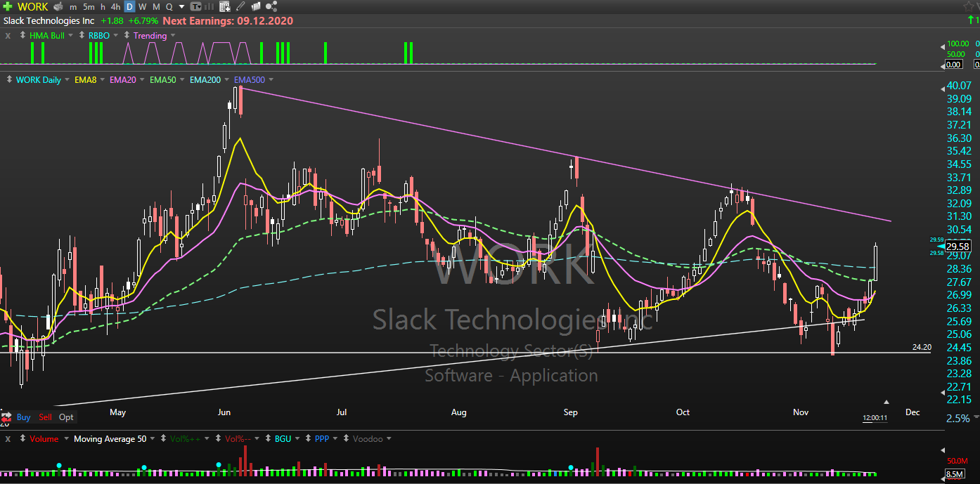Screen dimensions: 980x484
Task: Click the triangle marker above the countdown timer
Action: [886, 403]
